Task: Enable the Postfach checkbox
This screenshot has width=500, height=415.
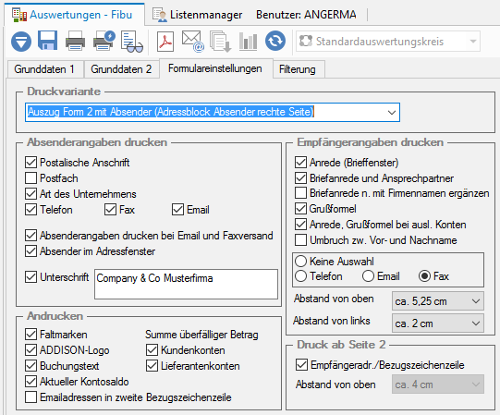Action: 31,178
